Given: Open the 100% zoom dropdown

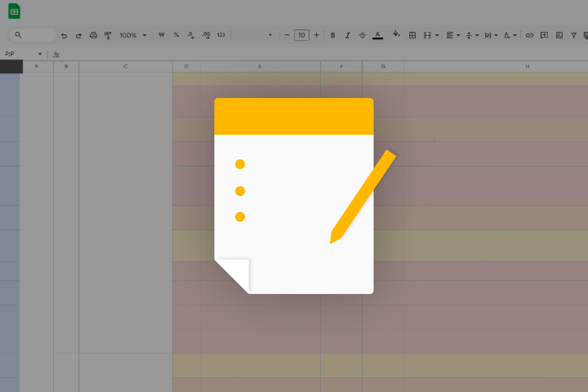Looking at the screenshot, I should click(133, 35).
